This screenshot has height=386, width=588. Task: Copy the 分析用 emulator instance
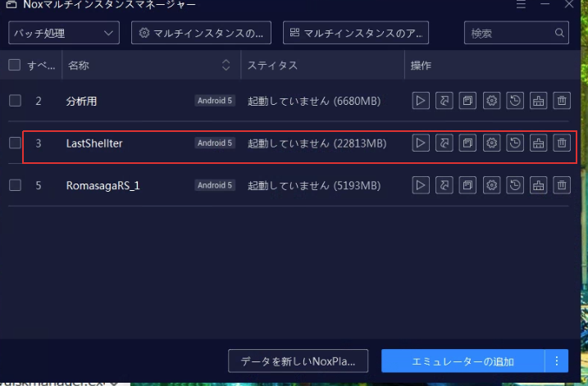467,101
